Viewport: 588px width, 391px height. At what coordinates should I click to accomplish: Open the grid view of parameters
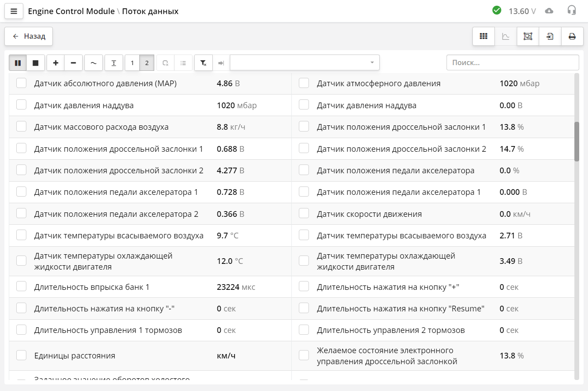pyautogui.click(x=483, y=36)
